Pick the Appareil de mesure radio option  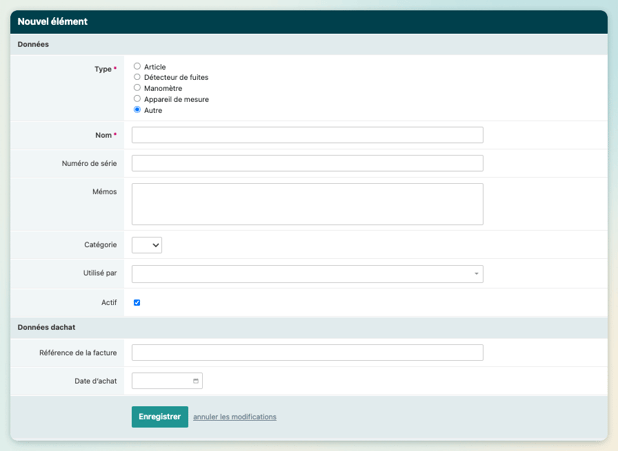click(137, 99)
